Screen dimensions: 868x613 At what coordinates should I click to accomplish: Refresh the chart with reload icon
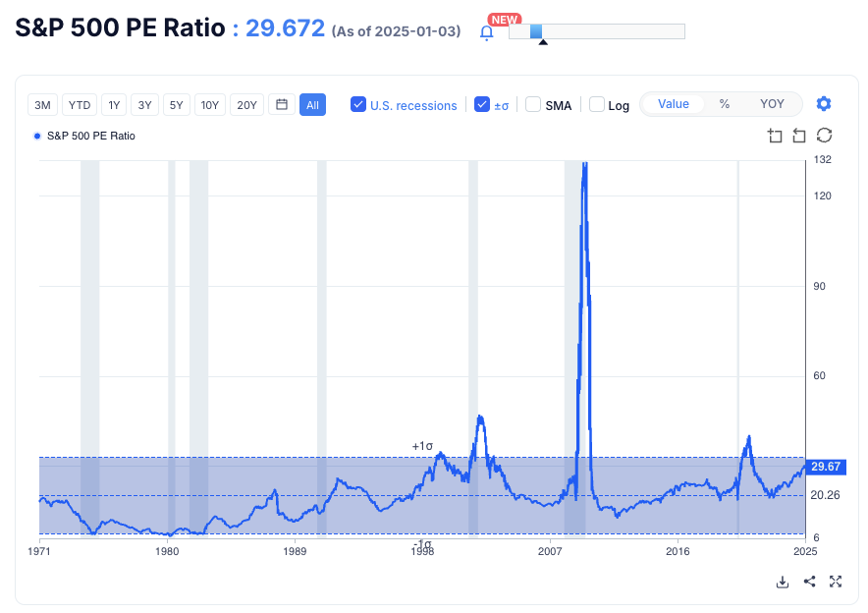point(824,136)
